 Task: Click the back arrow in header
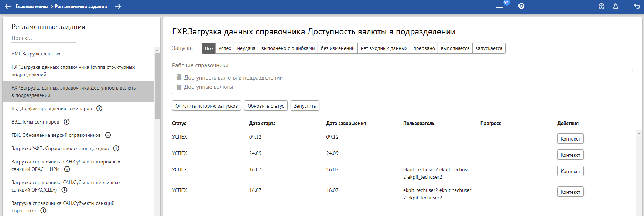(x=8, y=6)
